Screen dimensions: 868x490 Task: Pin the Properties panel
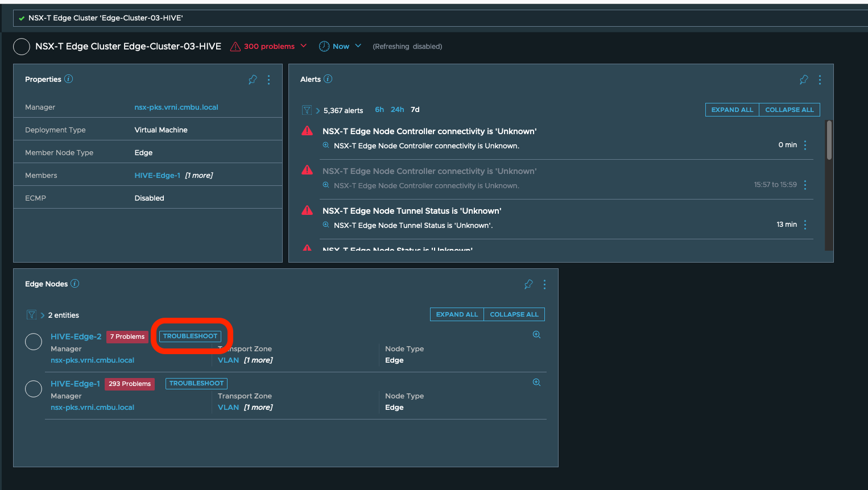click(x=253, y=80)
